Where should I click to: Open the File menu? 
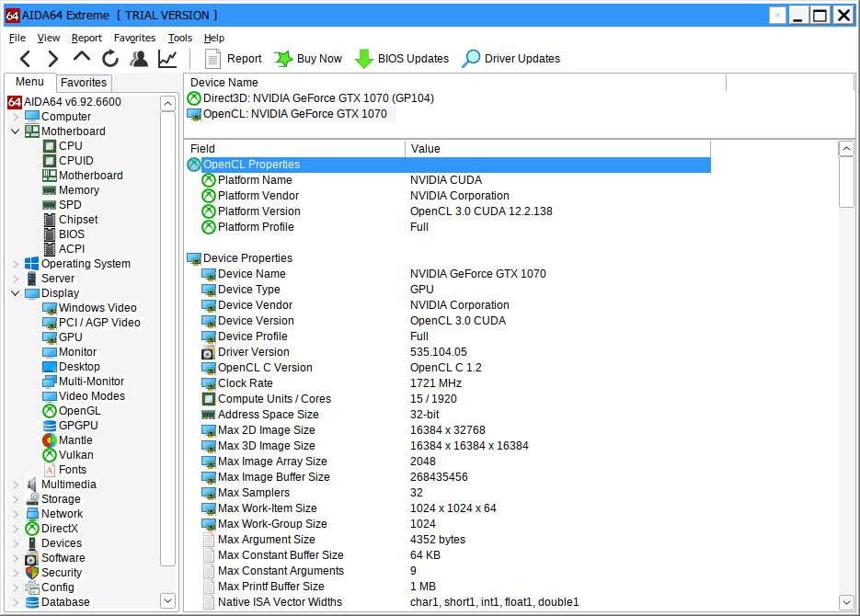pyautogui.click(x=17, y=38)
